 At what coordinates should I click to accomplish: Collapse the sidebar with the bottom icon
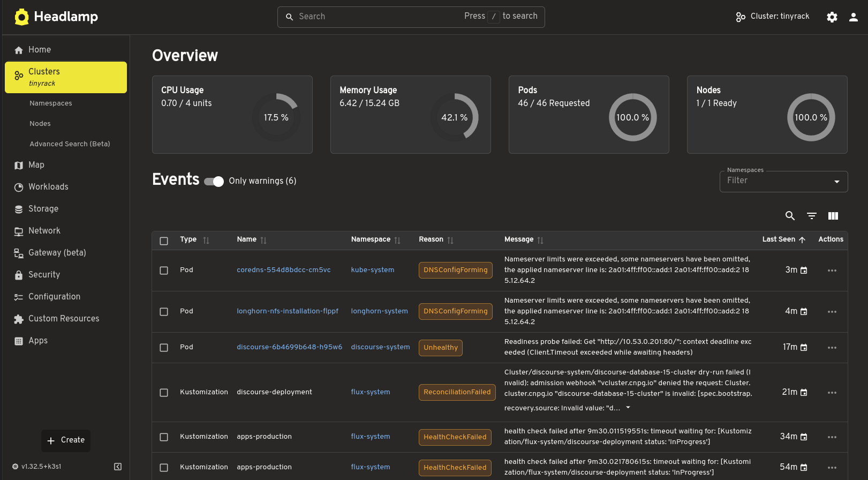pyautogui.click(x=118, y=467)
